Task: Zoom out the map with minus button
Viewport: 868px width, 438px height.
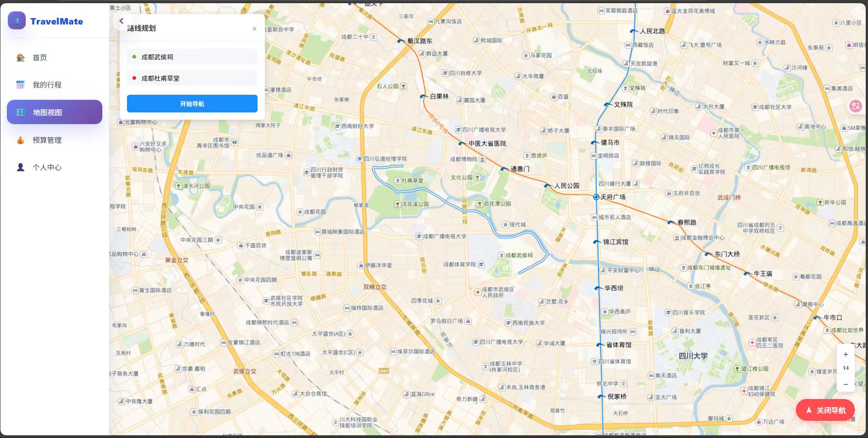Action: coord(846,384)
